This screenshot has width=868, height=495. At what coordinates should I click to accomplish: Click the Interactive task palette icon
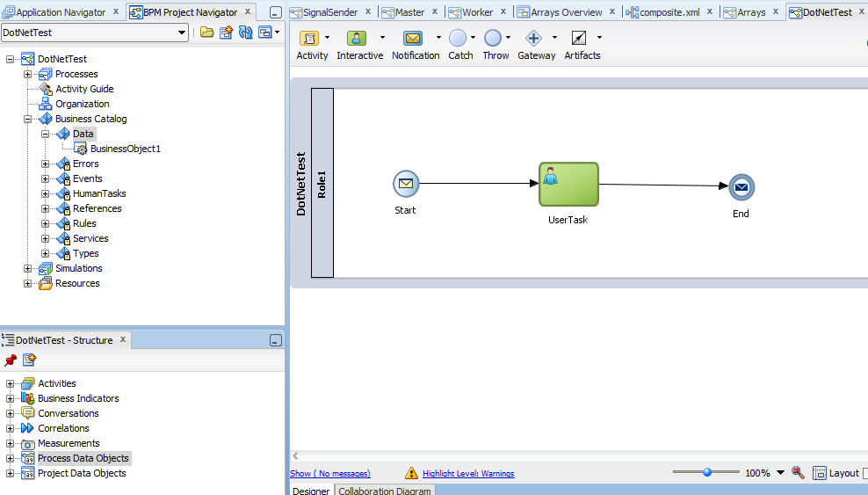(x=357, y=39)
